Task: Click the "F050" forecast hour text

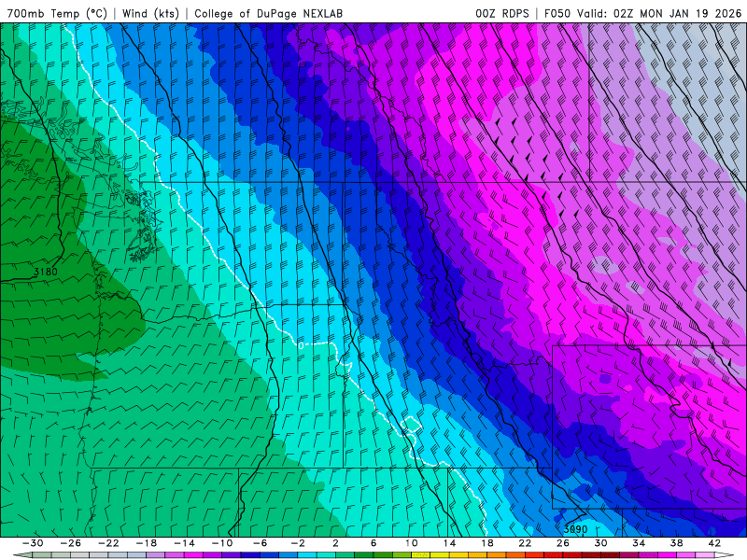Action: click(x=557, y=13)
